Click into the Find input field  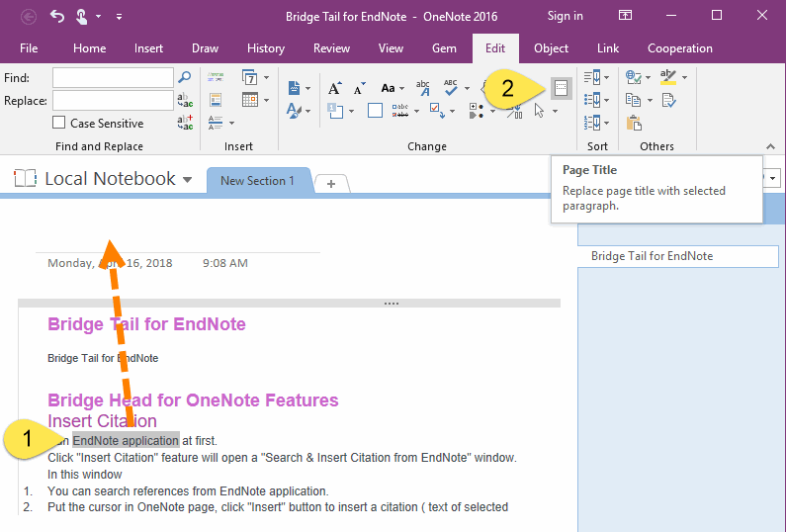click(x=114, y=78)
